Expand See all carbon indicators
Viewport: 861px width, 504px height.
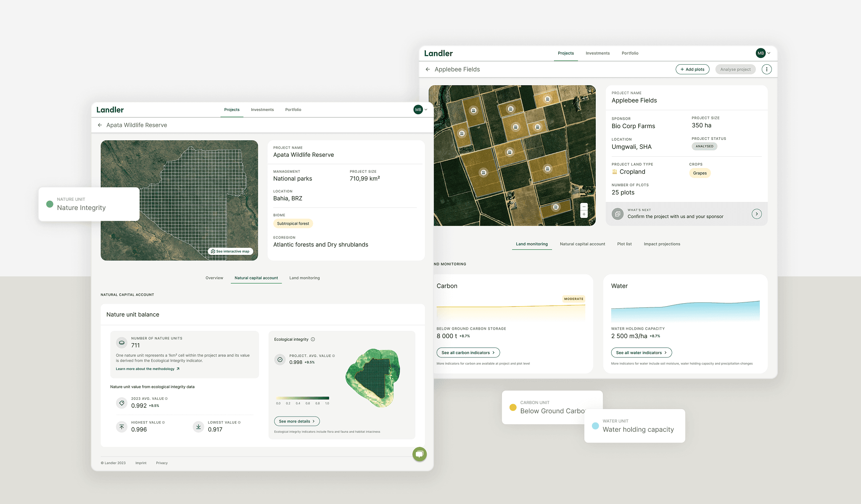(x=468, y=353)
